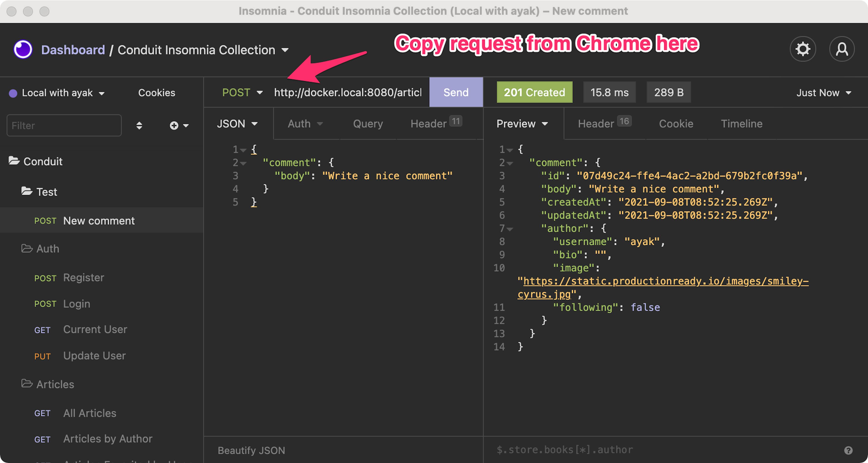
Task: Open the Cookies manager
Action: click(157, 93)
